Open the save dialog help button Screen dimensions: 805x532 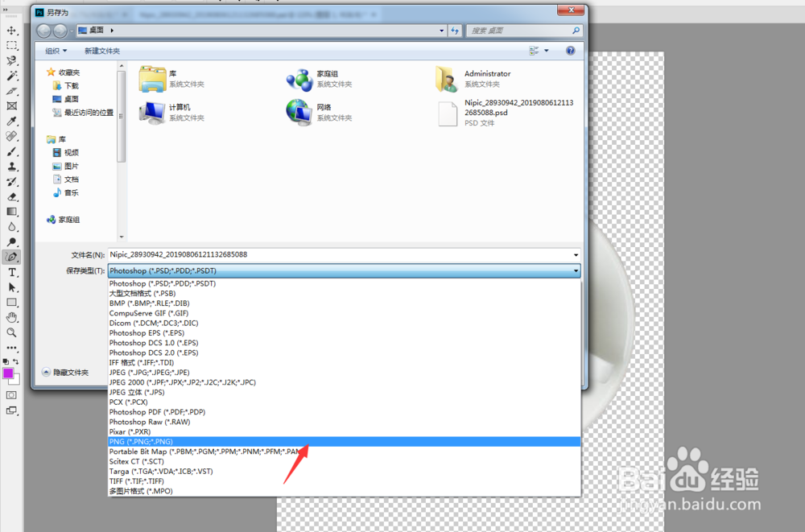pos(571,51)
